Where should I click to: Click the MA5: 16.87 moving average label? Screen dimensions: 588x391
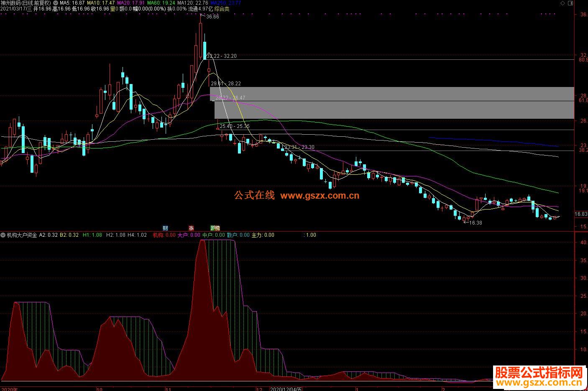(72, 3)
